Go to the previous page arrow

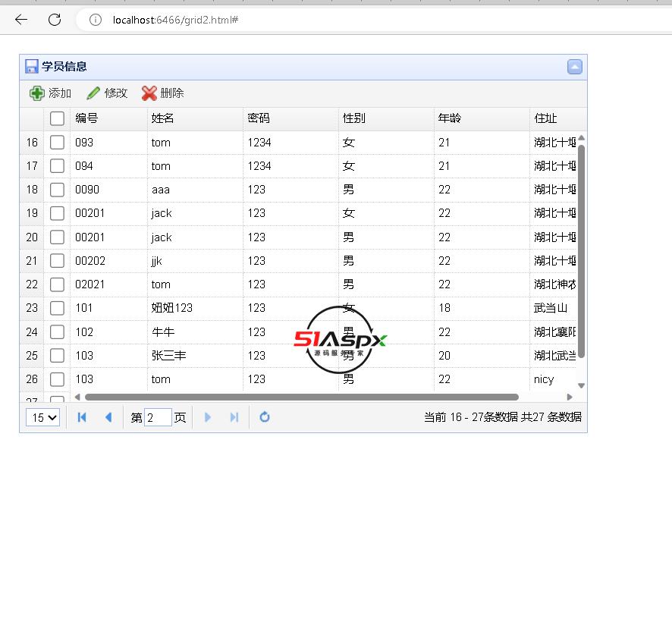pyautogui.click(x=108, y=417)
